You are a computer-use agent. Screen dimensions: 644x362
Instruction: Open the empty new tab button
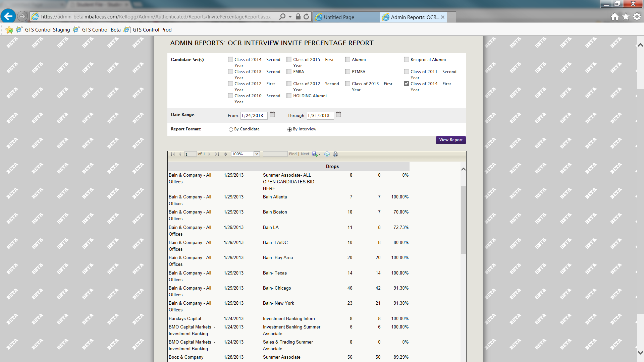click(451, 17)
